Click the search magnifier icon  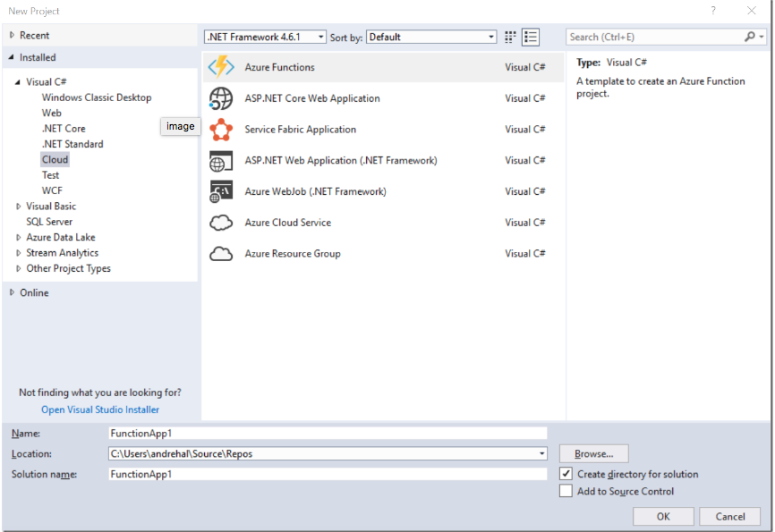[750, 37]
